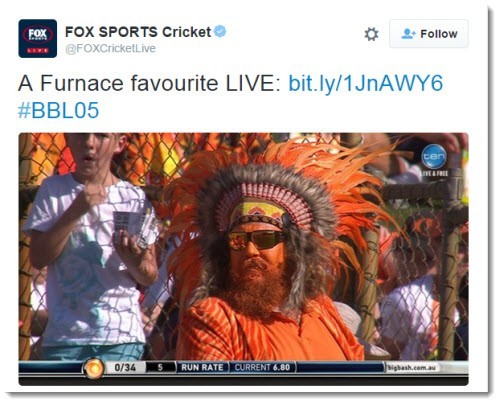The image size is (500, 404).
Task: Follow the FOX SPORTS Cricket account
Action: coord(429,34)
